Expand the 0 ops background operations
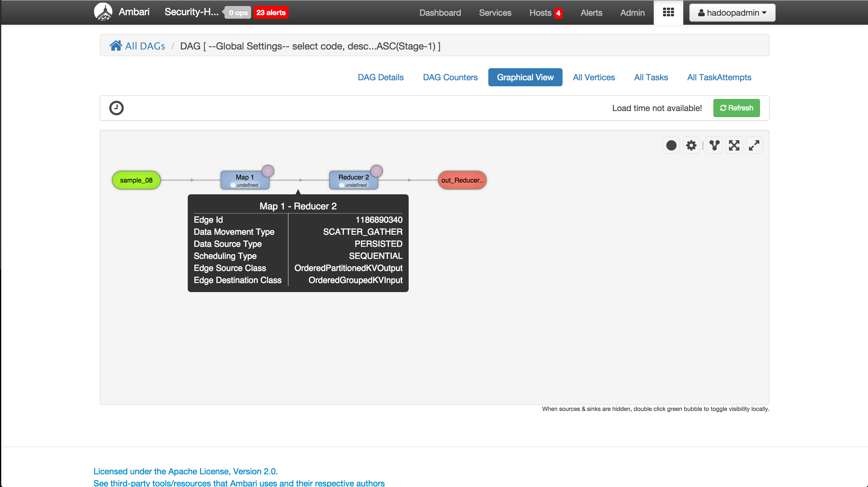Image resolution: width=868 pixels, height=487 pixels. (238, 13)
